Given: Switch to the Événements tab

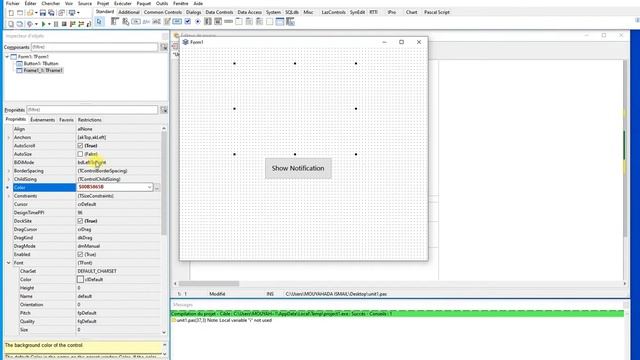Looking at the screenshot, I should [42, 120].
